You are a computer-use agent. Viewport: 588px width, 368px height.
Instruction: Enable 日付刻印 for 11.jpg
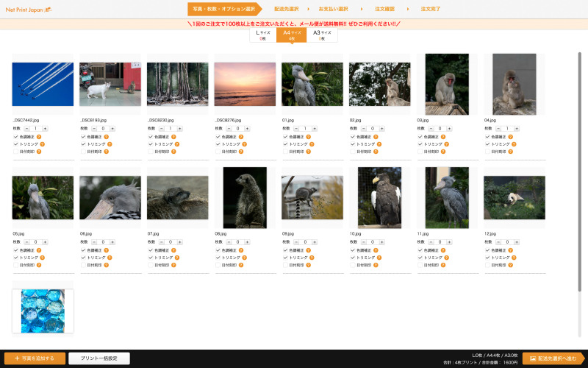pos(420,265)
